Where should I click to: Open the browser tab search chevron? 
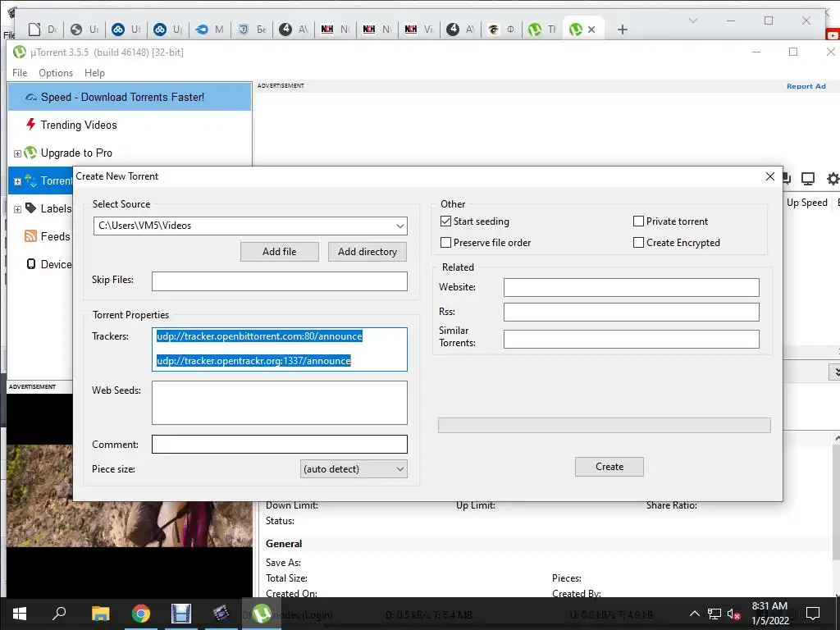click(x=692, y=21)
